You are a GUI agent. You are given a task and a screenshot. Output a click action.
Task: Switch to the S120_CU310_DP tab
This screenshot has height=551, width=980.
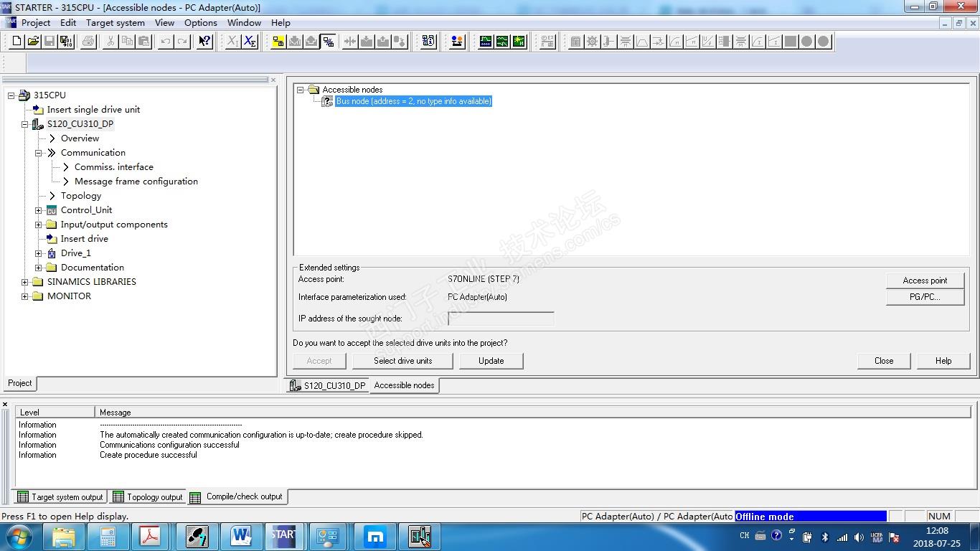327,385
